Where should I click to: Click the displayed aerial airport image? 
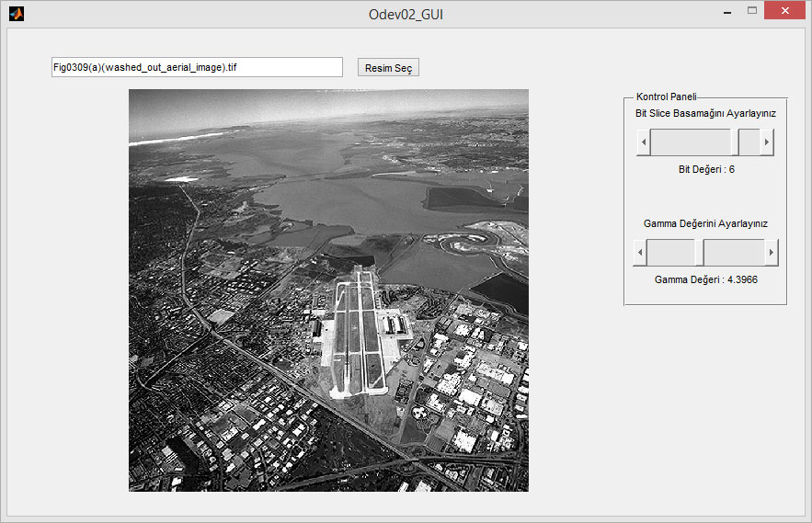pos(328,290)
